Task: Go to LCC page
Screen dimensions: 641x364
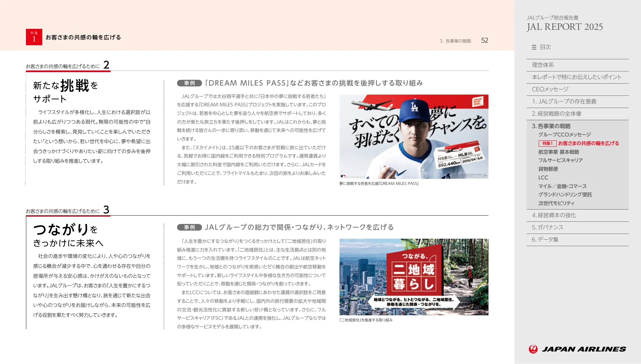Action: click(543, 178)
